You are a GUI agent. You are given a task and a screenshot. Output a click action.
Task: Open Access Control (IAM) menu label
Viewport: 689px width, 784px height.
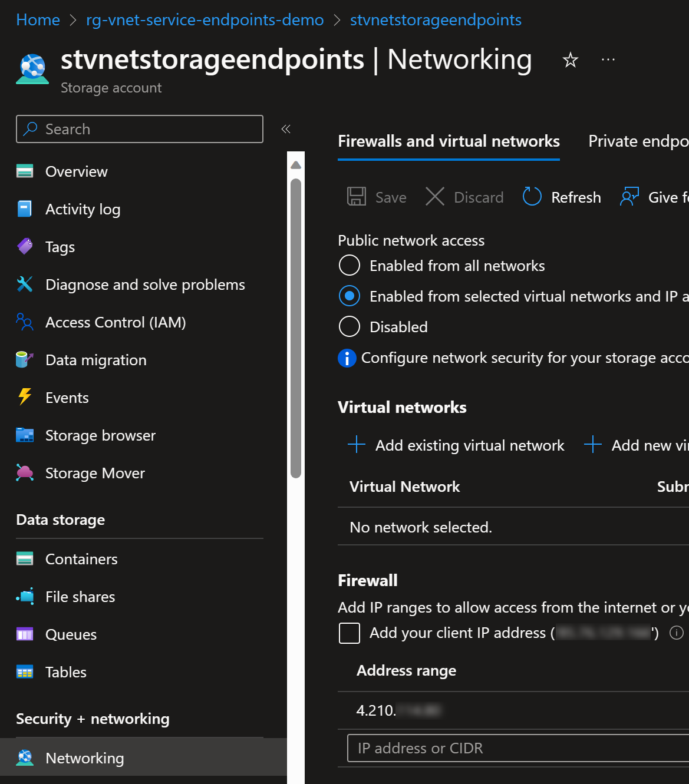116,322
